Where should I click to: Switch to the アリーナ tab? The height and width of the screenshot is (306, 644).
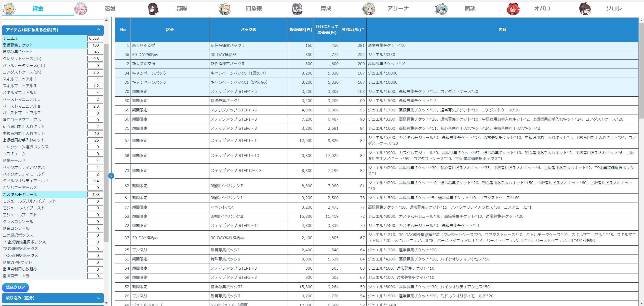(398, 8)
